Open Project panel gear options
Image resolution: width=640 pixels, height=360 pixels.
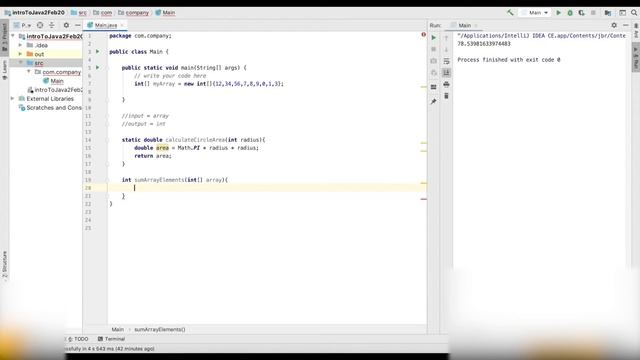66,25
